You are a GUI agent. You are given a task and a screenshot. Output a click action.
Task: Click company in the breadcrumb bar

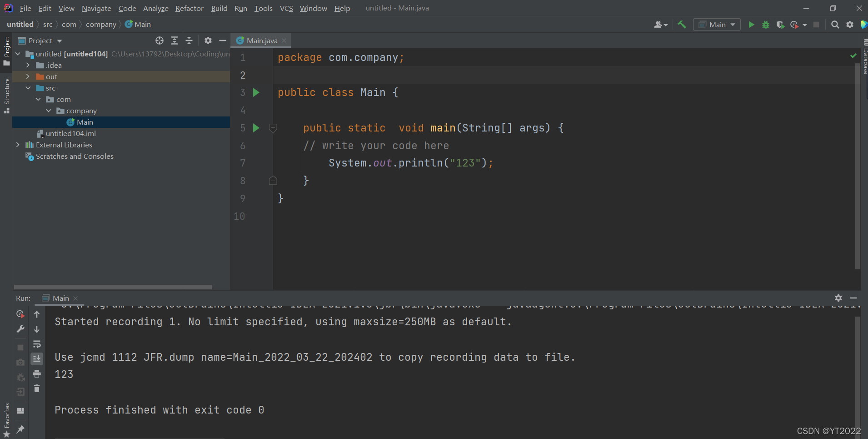click(x=101, y=25)
